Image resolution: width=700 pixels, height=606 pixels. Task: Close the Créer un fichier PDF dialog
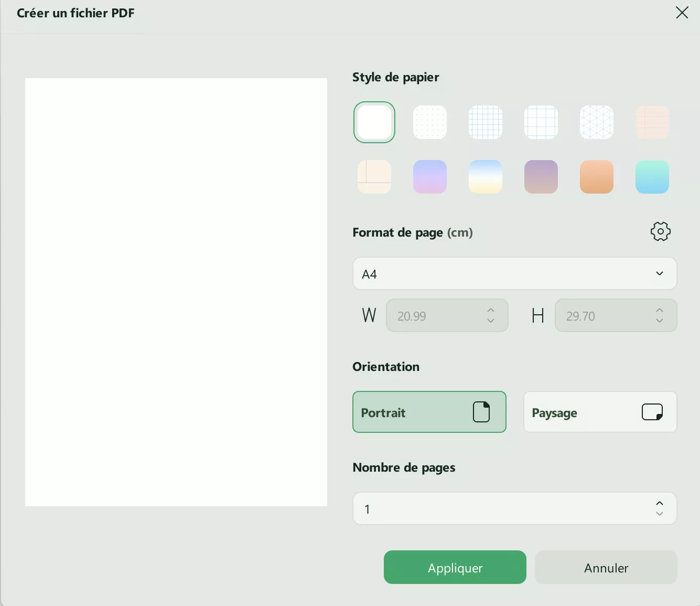coord(682,13)
